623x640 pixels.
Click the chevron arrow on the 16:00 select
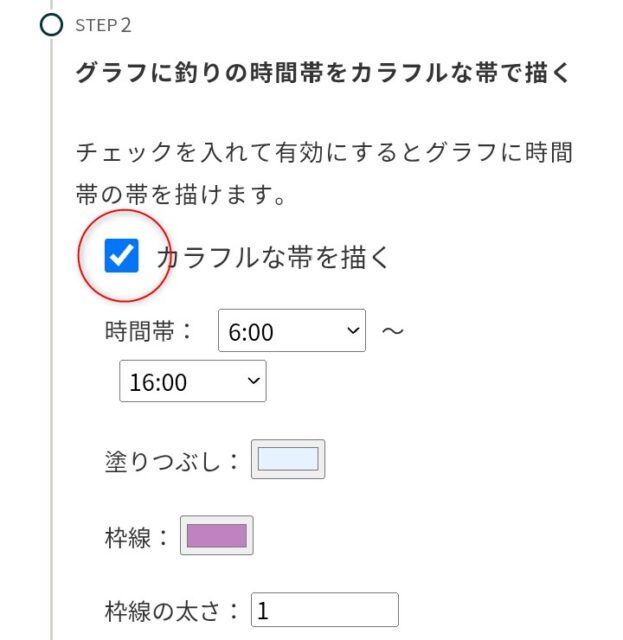253,381
